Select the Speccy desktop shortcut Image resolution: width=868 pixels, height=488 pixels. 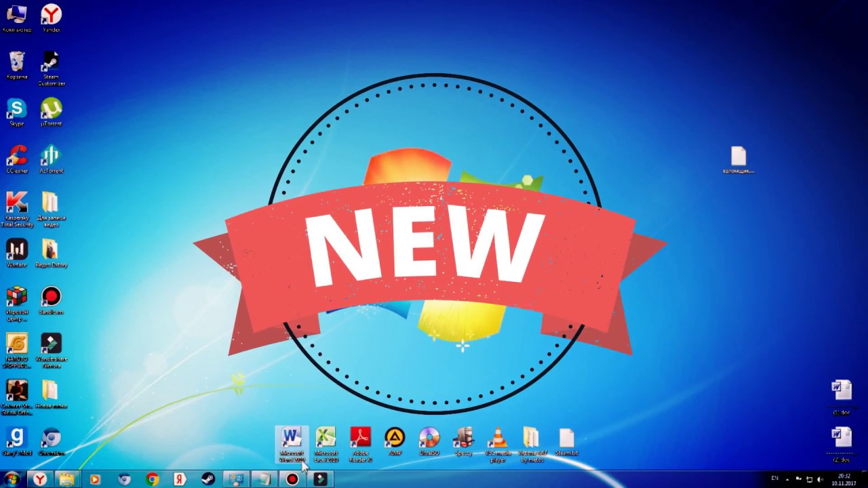click(x=464, y=441)
